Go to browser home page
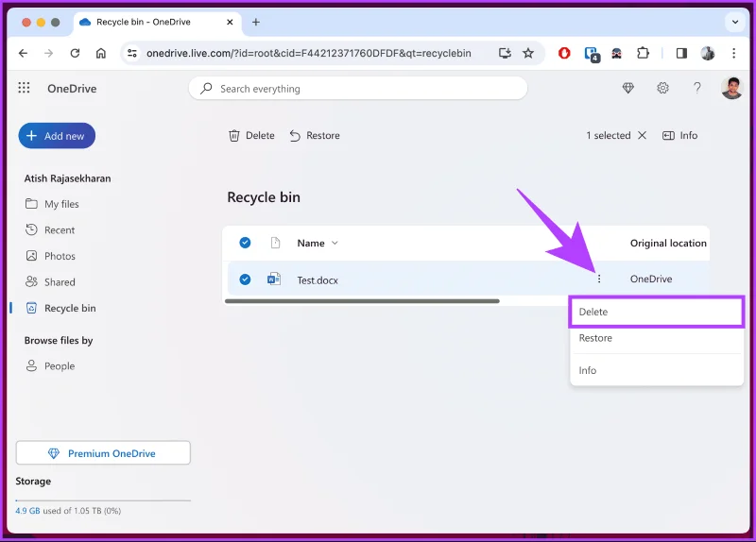The width and height of the screenshot is (756, 542). [101, 53]
